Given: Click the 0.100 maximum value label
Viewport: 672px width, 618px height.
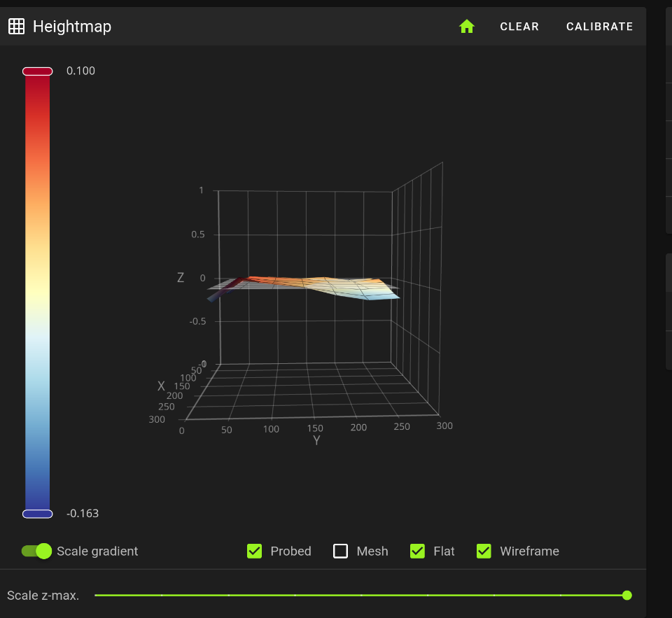Looking at the screenshot, I should point(80,71).
